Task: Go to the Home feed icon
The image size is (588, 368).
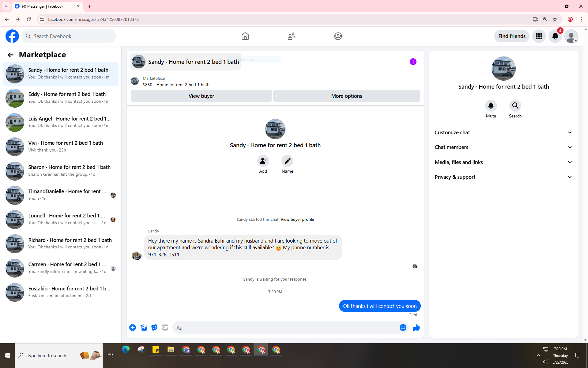Action: pos(245,36)
